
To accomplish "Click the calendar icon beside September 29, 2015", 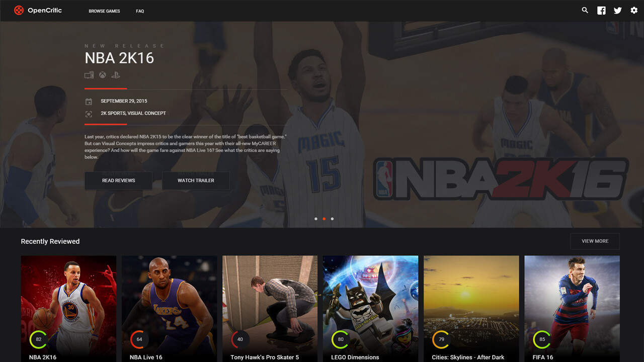I will pos(89,101).
